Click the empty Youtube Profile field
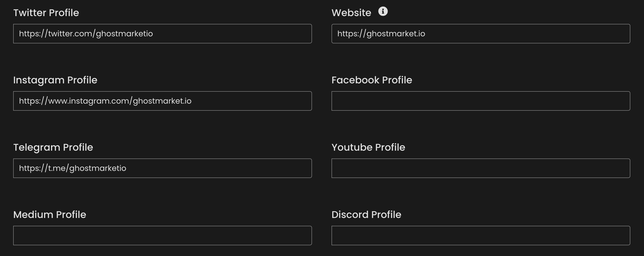The width and height of the screenshot is (644, 256). (x=480, y=168)
